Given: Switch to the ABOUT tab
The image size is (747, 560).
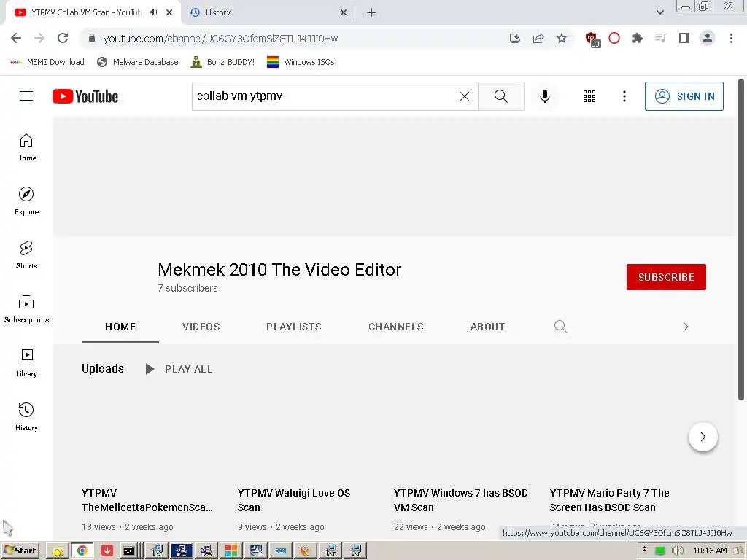Looking at the screenshot, I should coord(487,327).
